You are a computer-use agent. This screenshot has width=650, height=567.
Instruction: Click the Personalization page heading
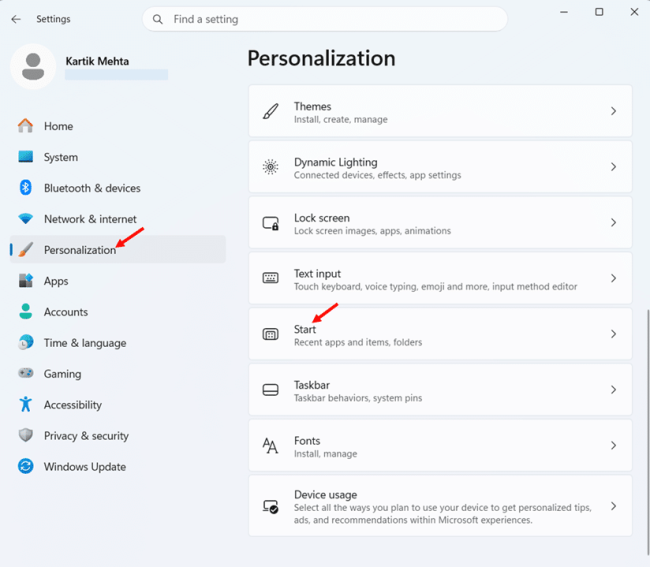(321, 58)
